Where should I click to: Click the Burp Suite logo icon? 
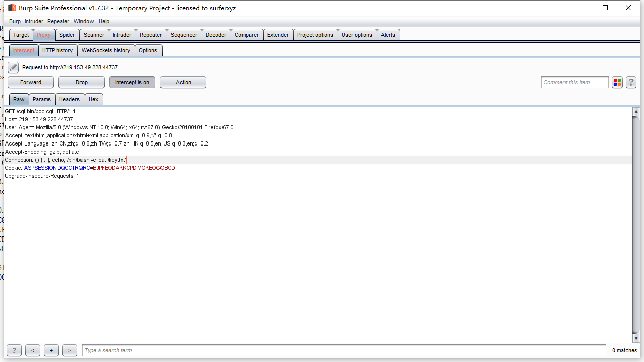point(12,8)
